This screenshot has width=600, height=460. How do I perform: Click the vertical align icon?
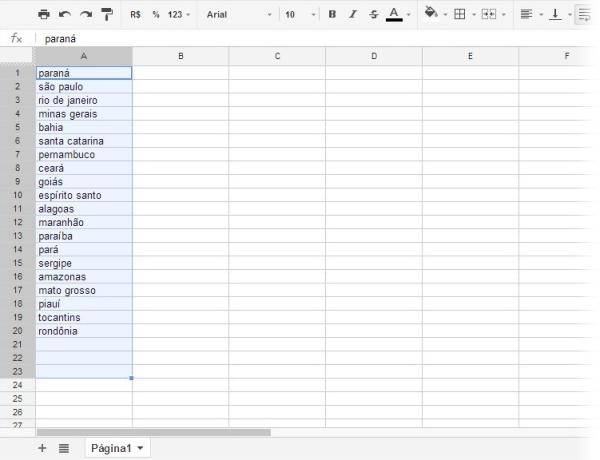tap(555, 14)
